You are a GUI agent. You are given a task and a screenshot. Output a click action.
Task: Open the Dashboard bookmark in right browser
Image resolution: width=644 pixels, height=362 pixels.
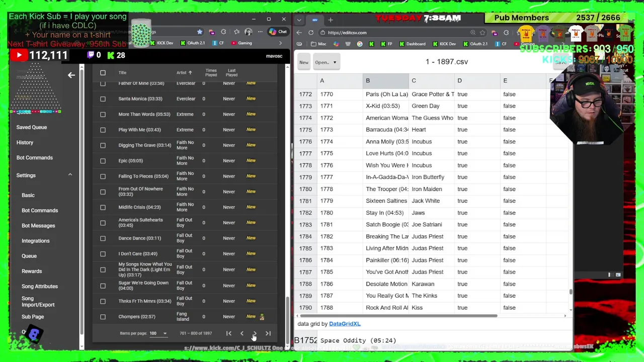click(x=412, y=44)
